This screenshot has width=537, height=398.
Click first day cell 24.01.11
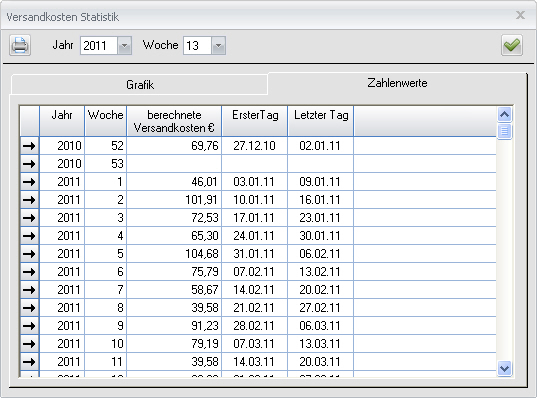[254, 236]
